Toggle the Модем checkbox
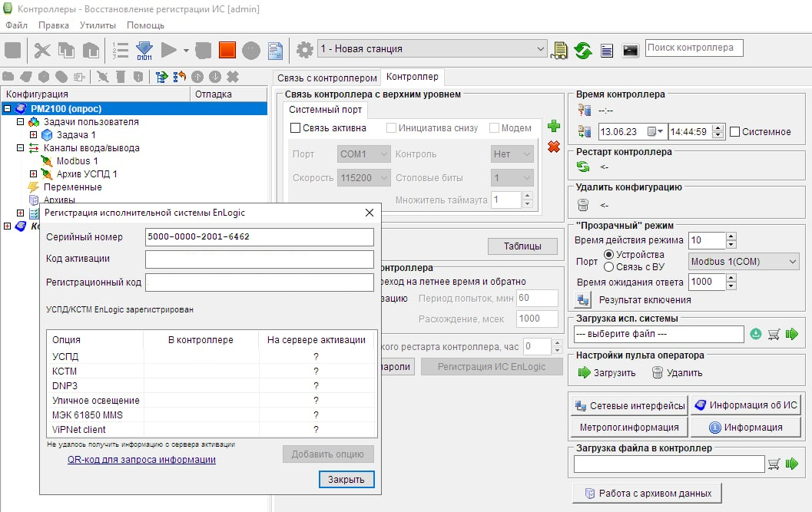Viewport: 812px width, 512px height. (494, 128)
